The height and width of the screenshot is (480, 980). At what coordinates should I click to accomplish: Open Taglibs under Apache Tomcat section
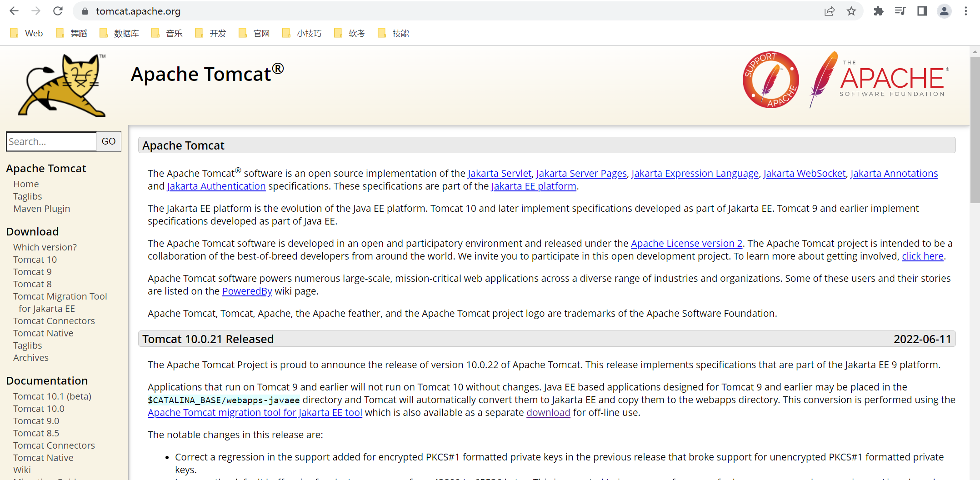(27, 196)
